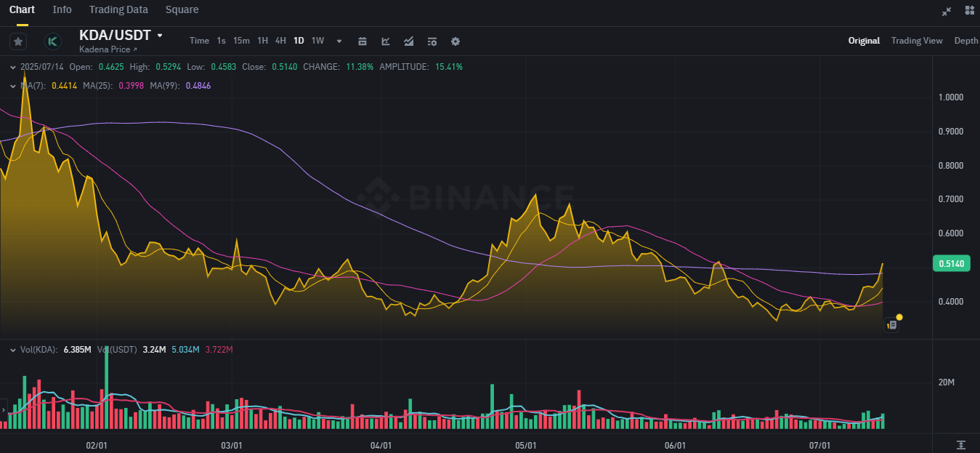980x453 pixels.
Task: Select the 1H interval
Action: [263, 41]
